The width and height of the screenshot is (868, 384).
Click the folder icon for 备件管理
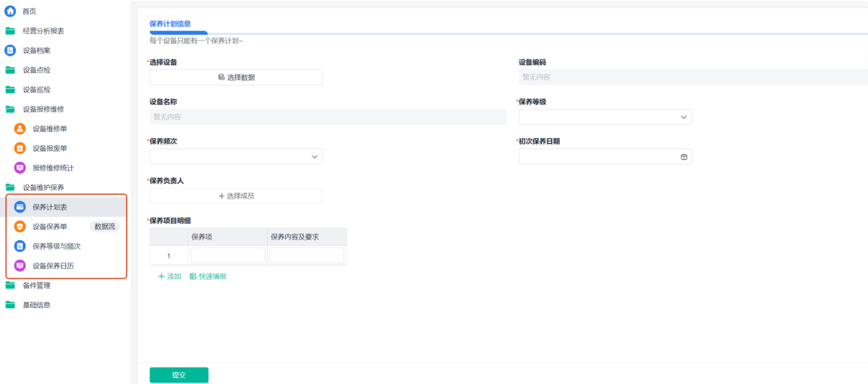click(x=10, y=285)
